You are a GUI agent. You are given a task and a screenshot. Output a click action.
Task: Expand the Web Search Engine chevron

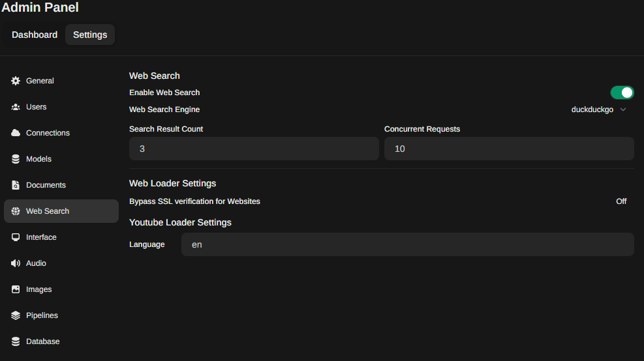coord(623,109)
